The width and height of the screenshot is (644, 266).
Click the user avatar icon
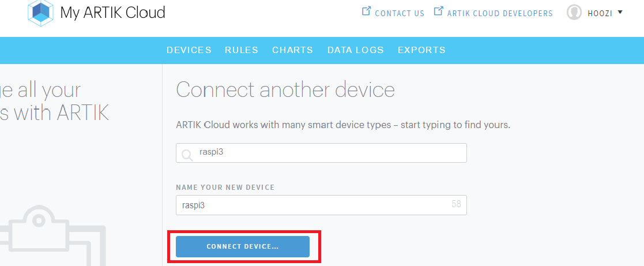574,12
